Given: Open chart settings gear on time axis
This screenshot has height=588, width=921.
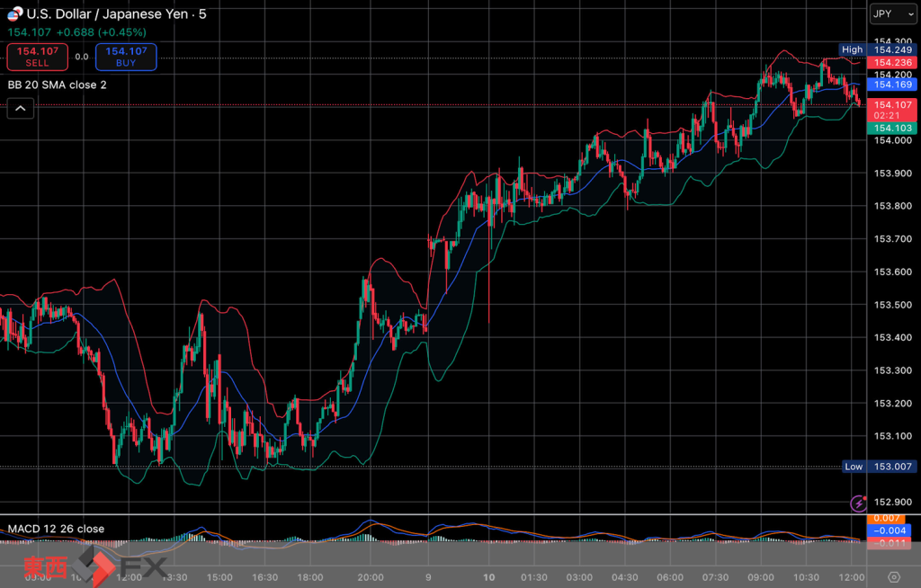Looking at the screenshot, I should (x=893, y=577).
